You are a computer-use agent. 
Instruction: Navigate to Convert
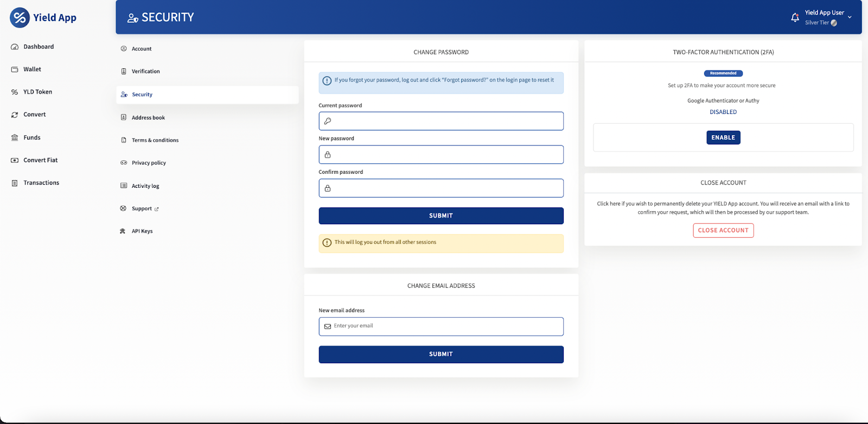tap(34, 115)
